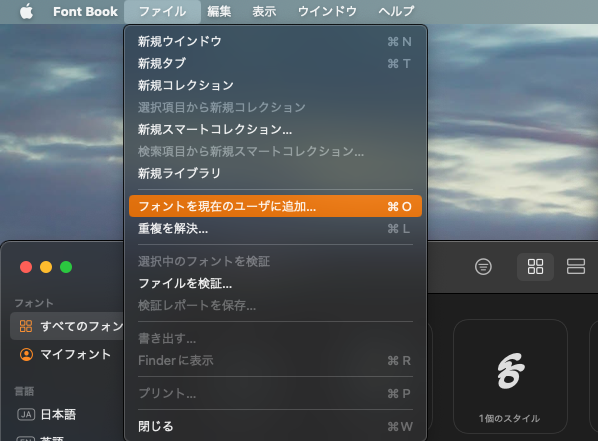The height and width of the screenshot is (441, 598).
Task: Choose 新規ウインドウ from the menu
Action: 275,41
